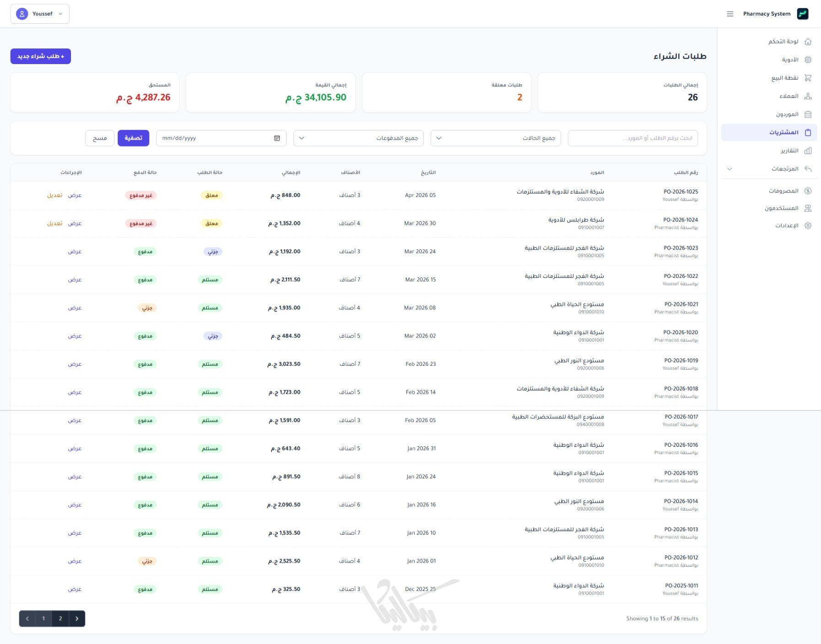
Task: Click the medicines icon in sidebar
Action: [808, 60]
